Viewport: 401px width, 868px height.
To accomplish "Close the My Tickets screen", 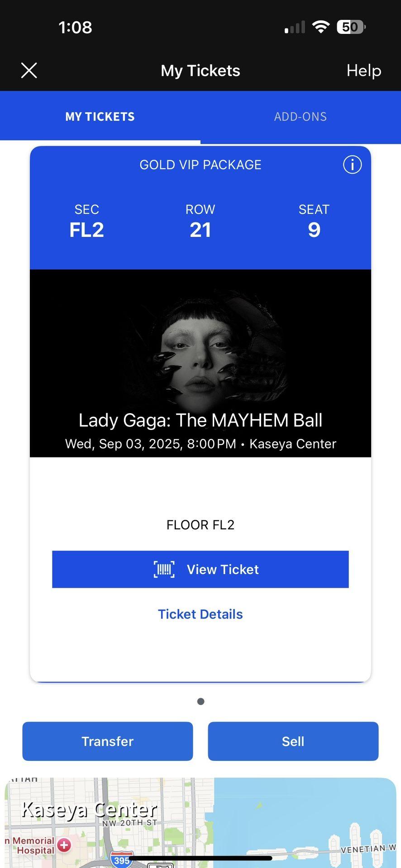I will [x=29, y=71].
